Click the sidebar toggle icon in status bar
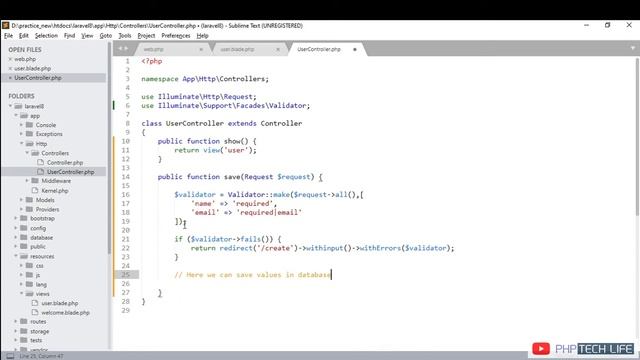Screen dimensions: 640x360 pyautogui.click(x=10, y=356)
